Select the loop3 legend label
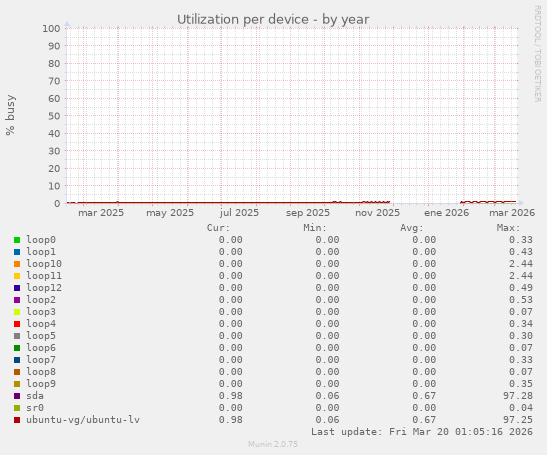Image resolution: width=547 pixels, height=455 pixels. pos(41,312)
